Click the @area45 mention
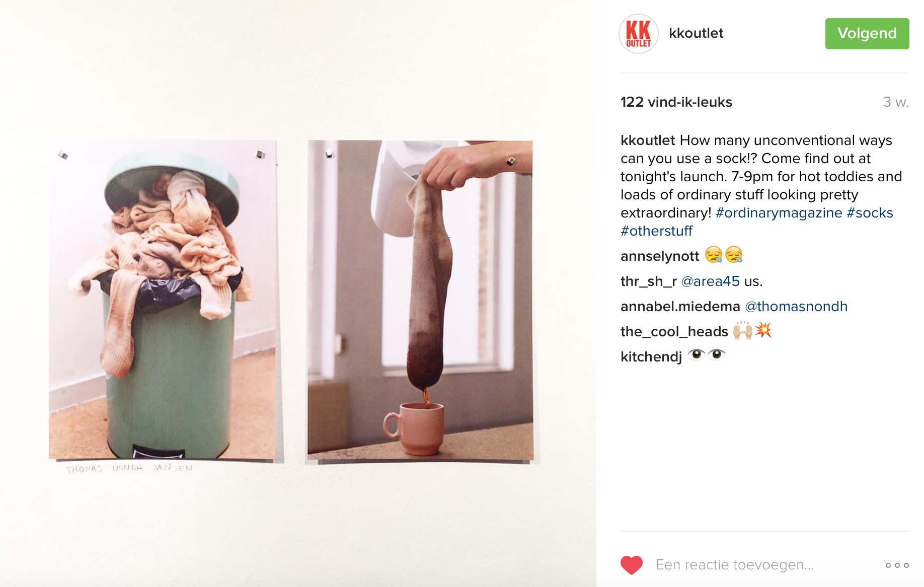The width and height of the screenshot is (924, 587). (710, 281)
